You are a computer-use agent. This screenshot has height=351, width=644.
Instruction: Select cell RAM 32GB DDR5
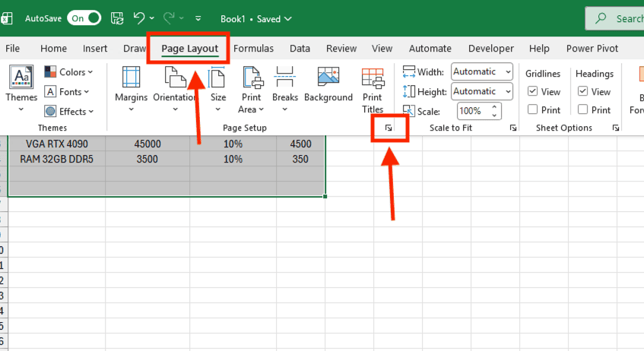[57, 159]
